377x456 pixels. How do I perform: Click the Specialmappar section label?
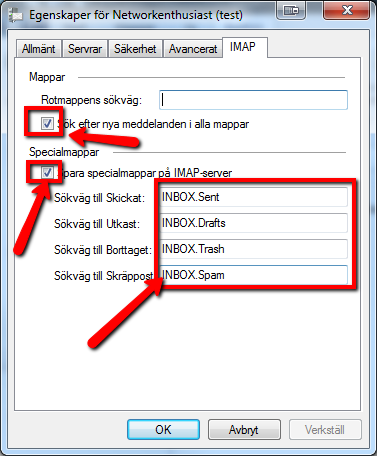(x=64, y=152)
